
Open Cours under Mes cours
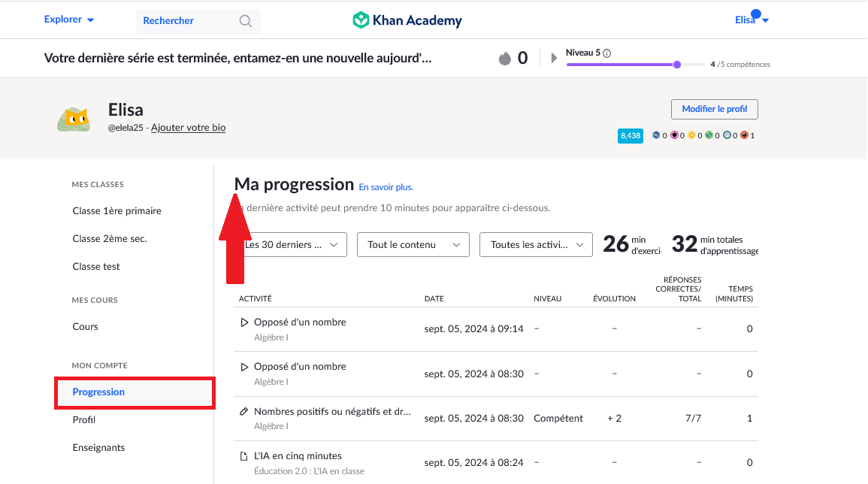coord(85,327)
